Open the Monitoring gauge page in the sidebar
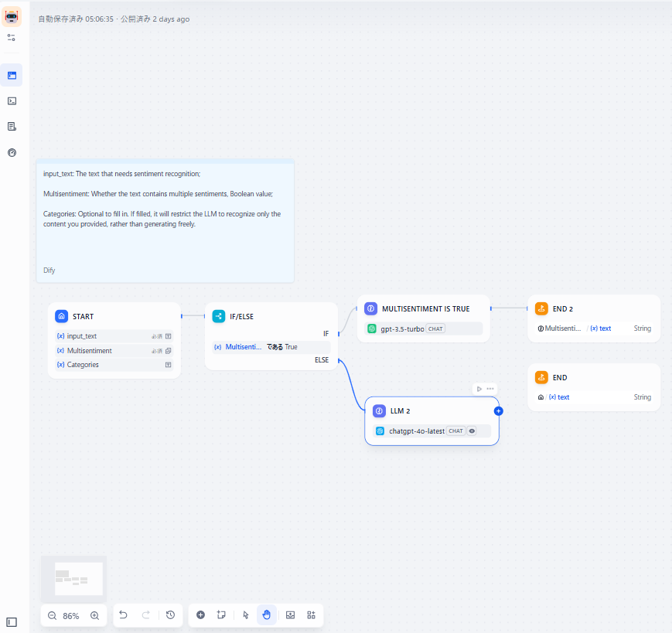The image size is (672, 633). (12, 152)
